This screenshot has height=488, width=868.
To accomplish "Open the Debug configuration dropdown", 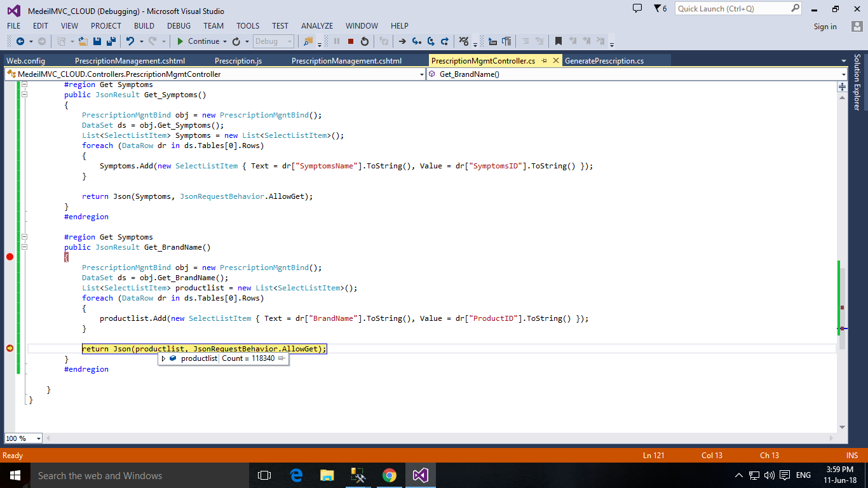I will pos(273,41).
